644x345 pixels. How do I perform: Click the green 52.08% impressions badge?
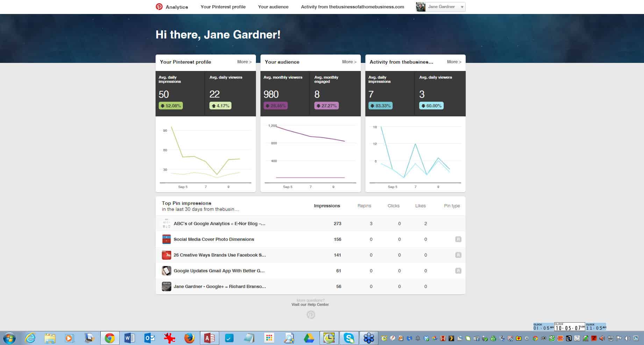[x=171, y=106]
